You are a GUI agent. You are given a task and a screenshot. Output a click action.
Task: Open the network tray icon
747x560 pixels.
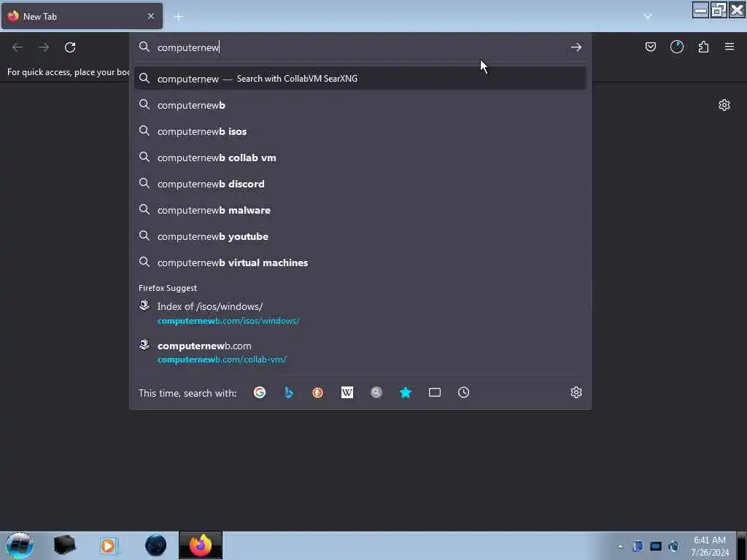pyautogui.click(x=656, y=546)
